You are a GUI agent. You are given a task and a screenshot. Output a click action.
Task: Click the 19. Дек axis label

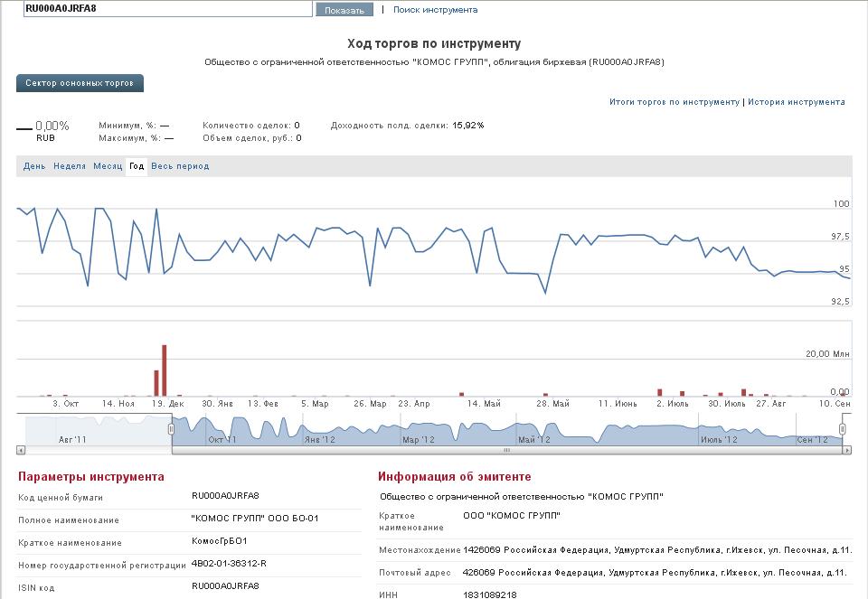(x=168, y=404)
